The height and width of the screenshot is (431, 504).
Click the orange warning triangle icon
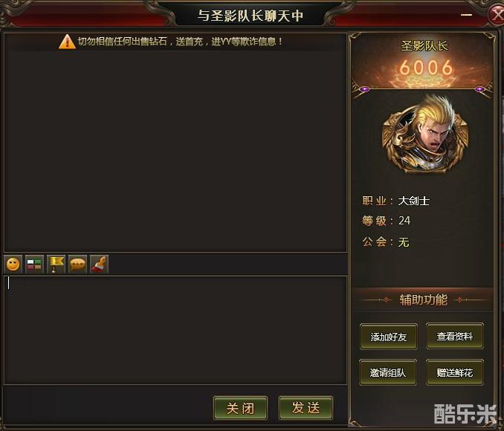click(67, 42)
